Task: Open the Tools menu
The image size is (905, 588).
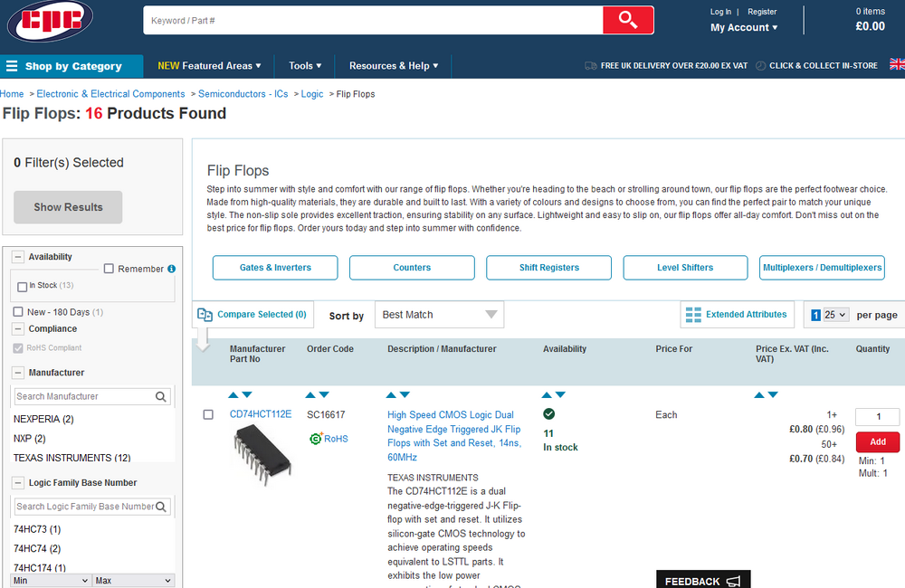Action: point(305,66)
